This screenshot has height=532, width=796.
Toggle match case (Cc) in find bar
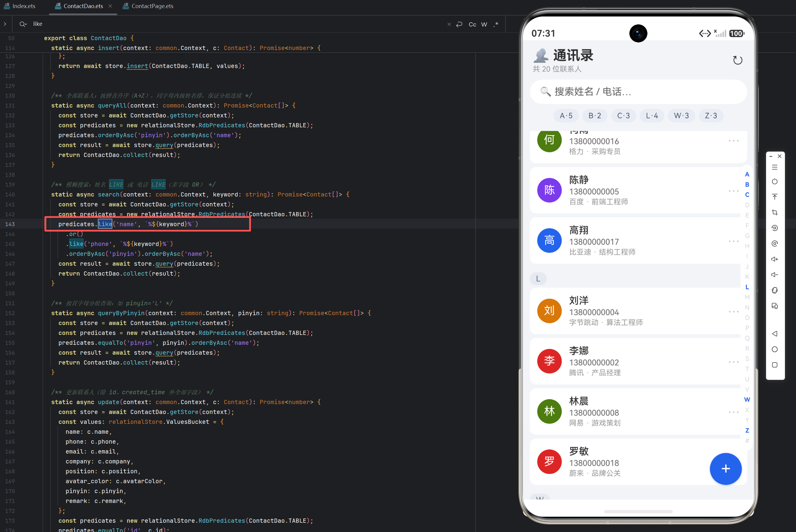(473, 25)
